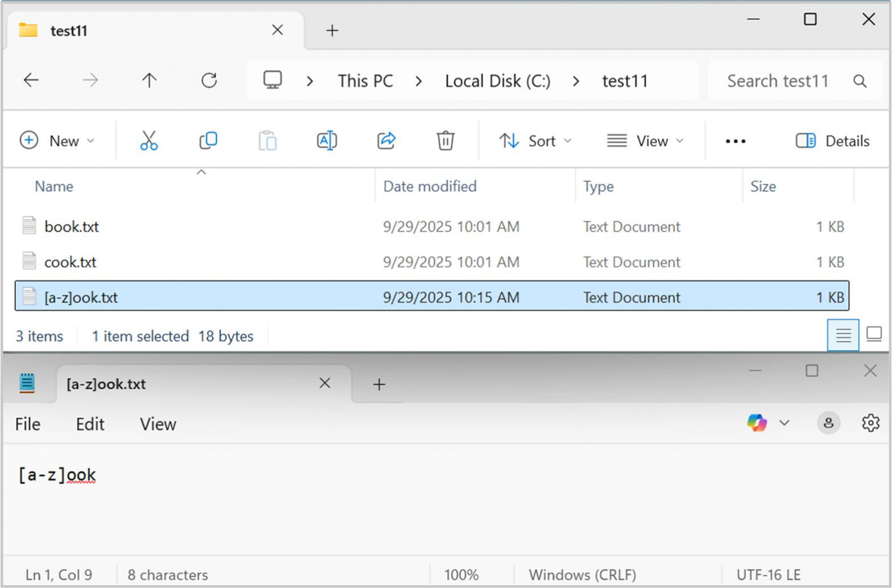Click Local Disk (C:) in the address bar
892x588 pixels.
tap(498, 81)
